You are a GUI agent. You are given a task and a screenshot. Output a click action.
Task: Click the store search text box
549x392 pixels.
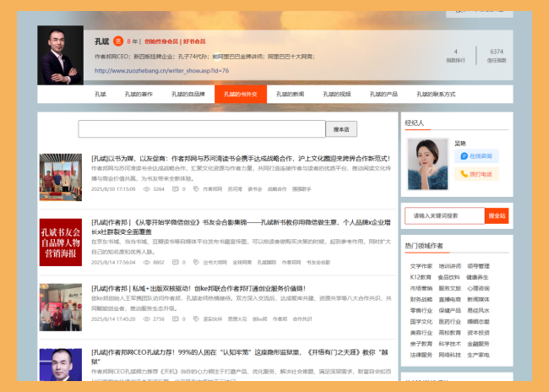tap(201, 129)
